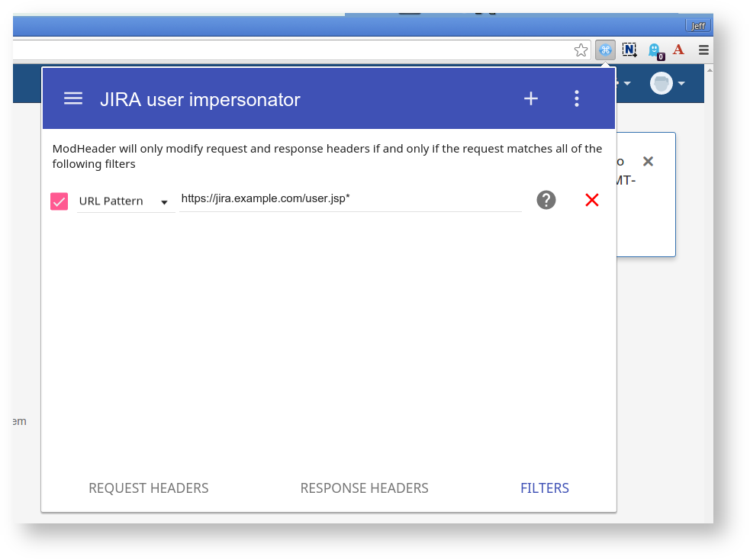Screen dimensions: 750x560
Task: Switch to the Request Headers tab
Action: (x=148, y=488)
